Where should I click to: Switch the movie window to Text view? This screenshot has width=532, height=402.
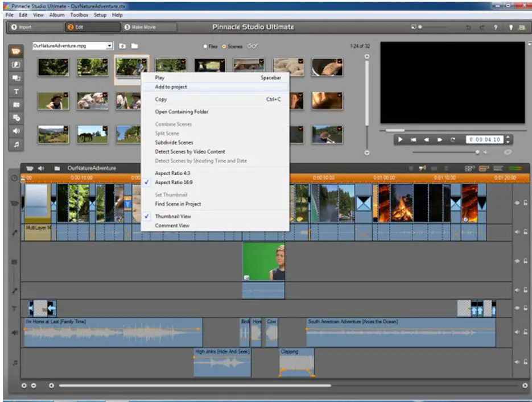click(498, 168)
